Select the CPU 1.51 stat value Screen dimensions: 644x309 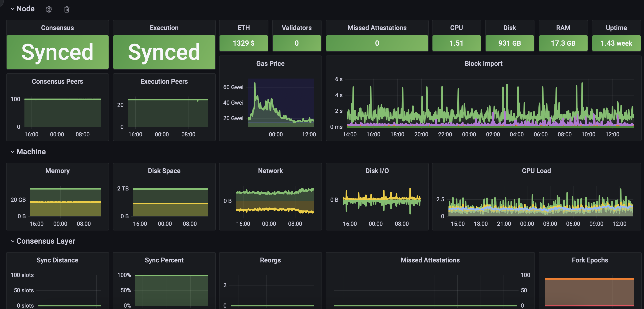point(456,43)
